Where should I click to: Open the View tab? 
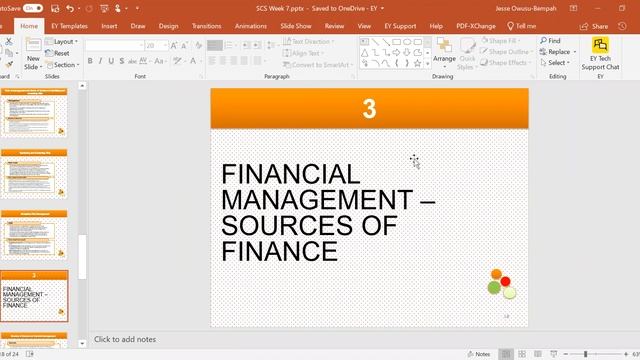point(364,26)
